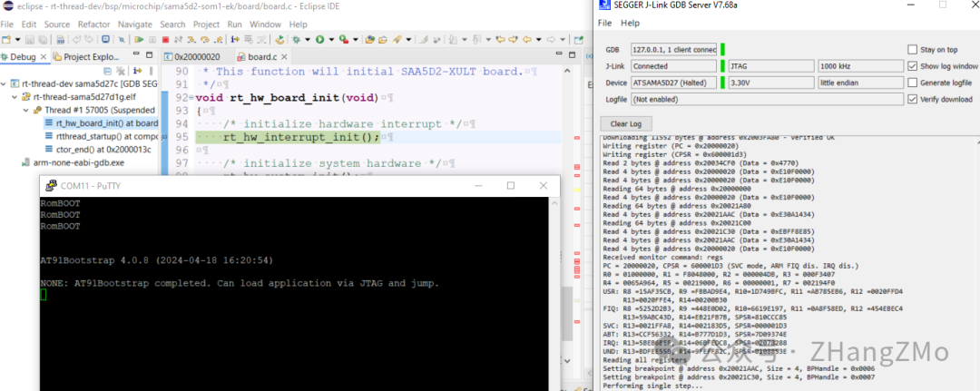Screen dimensions: 980x391
Task: Select the rtthread_startup() stack frame
Action: tap(100, 136)
